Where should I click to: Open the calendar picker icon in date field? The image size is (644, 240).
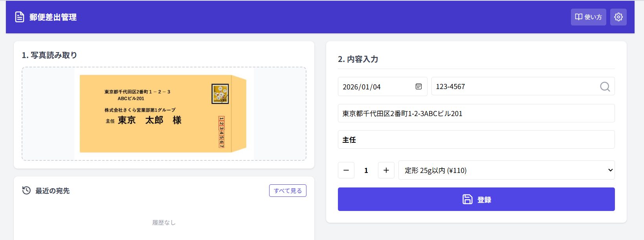tap(418, 87)
